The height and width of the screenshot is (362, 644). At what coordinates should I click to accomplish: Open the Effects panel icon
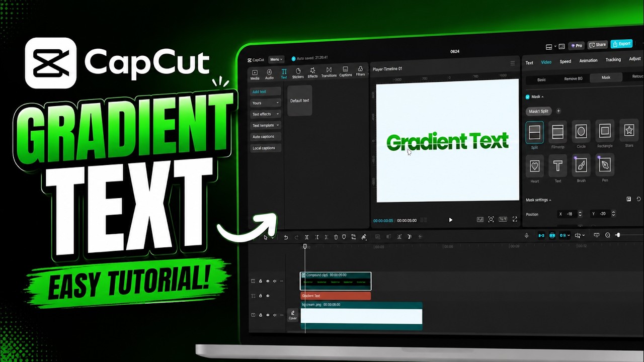[x=312, y=73]
